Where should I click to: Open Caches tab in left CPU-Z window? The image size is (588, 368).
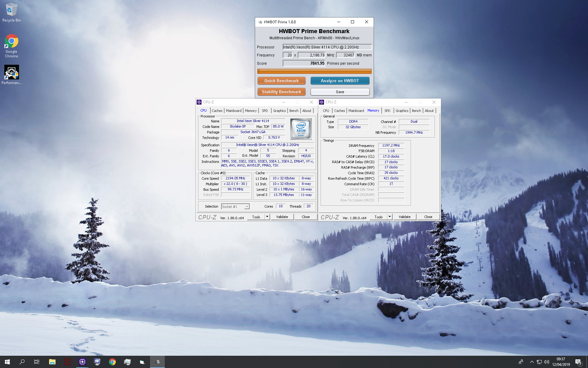tap(217, 111)
